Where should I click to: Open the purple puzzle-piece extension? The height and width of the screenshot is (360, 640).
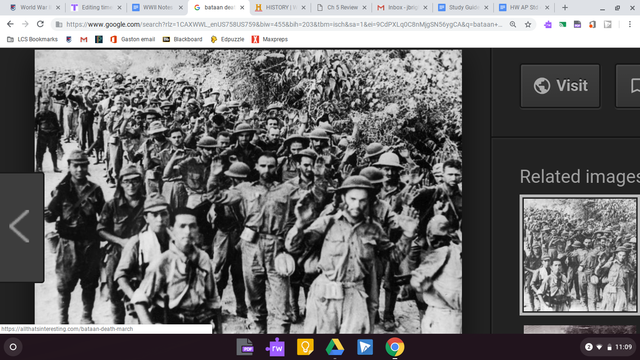tap(548, 24)
